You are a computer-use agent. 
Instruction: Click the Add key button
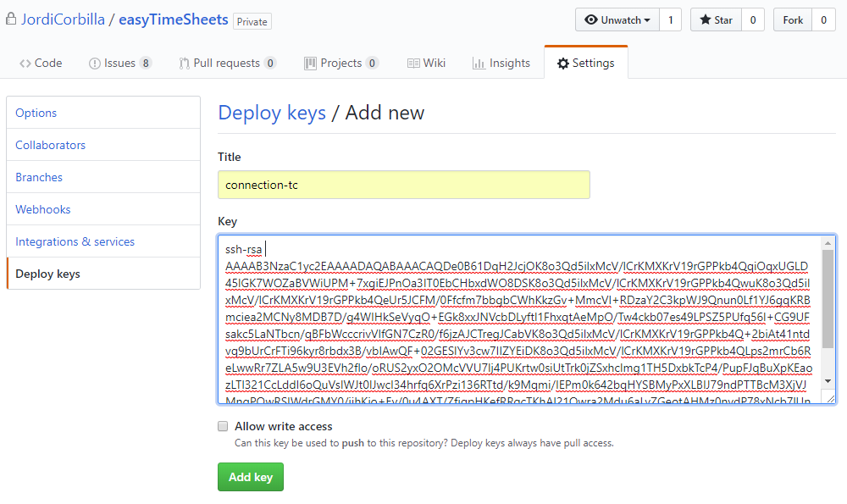[x=251, y=477]
